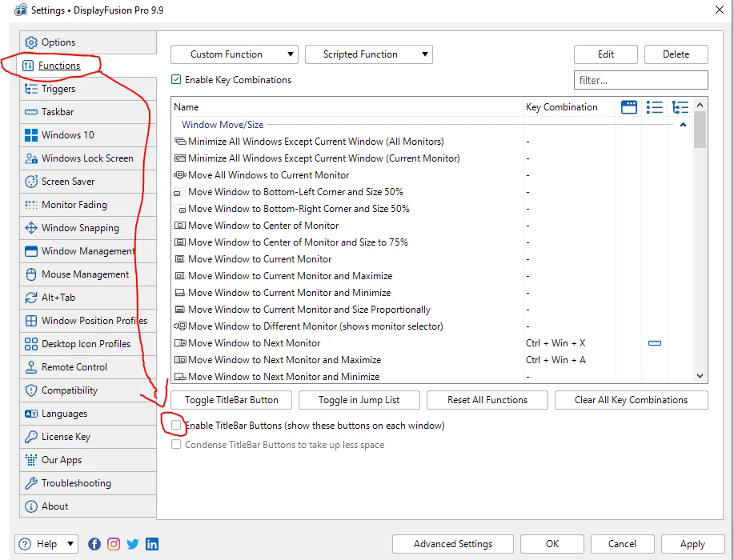Open the Instagram icon link
The image size is (734, 560).
coord(114,544)
